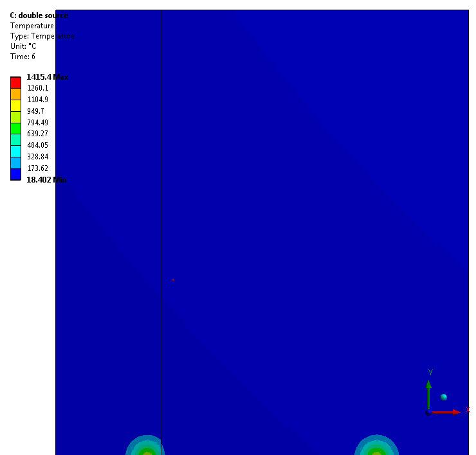Select the vertical black edge line

161,193
